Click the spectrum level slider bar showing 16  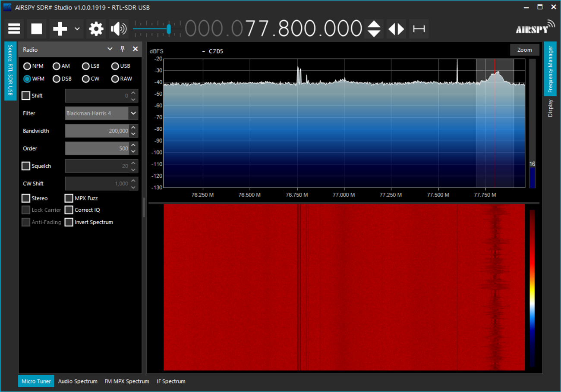532,123
